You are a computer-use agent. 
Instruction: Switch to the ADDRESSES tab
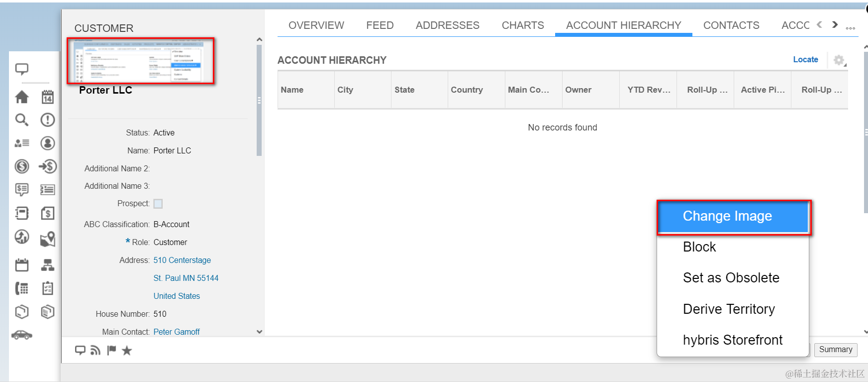coord(448,25)
